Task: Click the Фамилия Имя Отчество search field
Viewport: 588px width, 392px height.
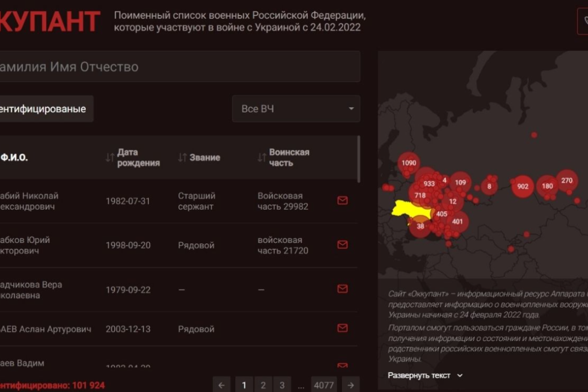Action: click(176, 67)
